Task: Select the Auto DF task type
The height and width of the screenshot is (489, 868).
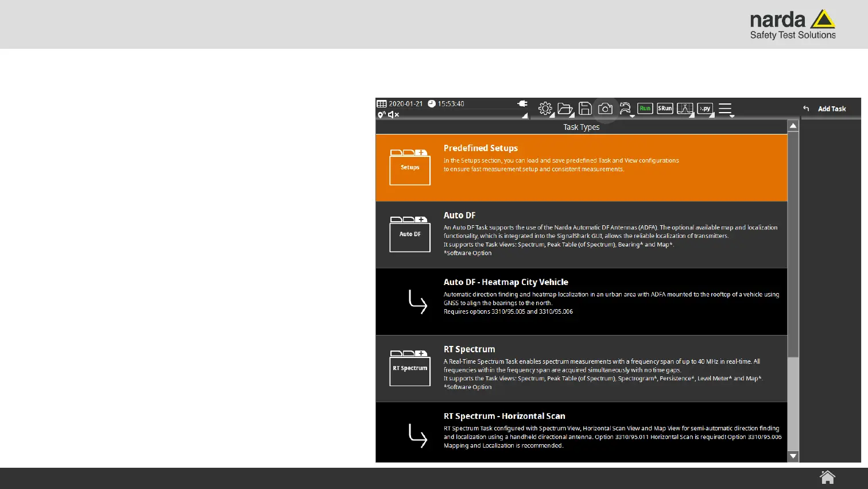Action: [581, 234]
